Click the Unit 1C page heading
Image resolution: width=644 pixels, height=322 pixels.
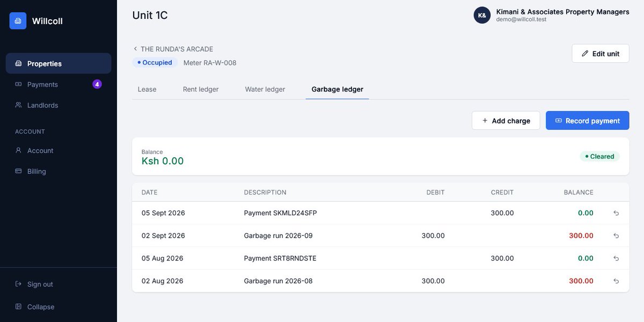150,15
